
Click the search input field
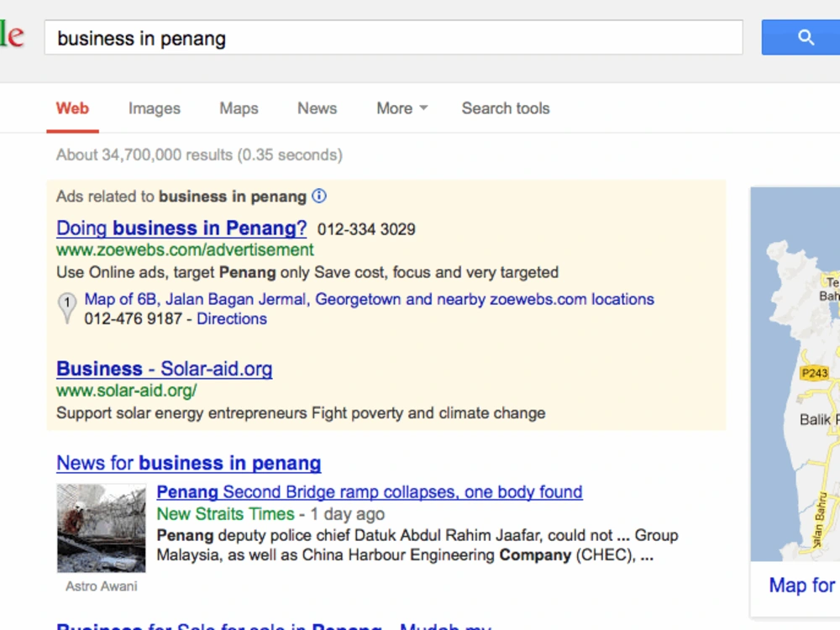(x=394, y=38)
